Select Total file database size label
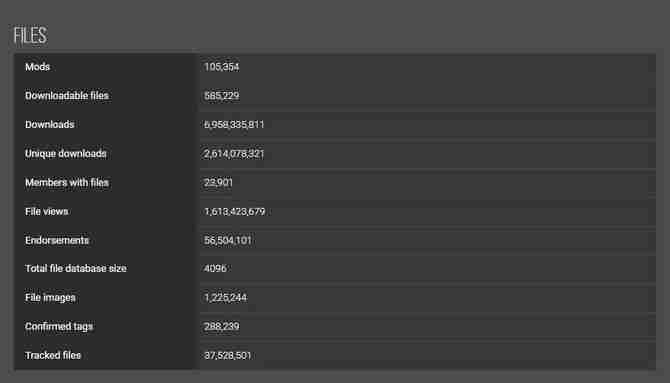 (x=76, y=268)
